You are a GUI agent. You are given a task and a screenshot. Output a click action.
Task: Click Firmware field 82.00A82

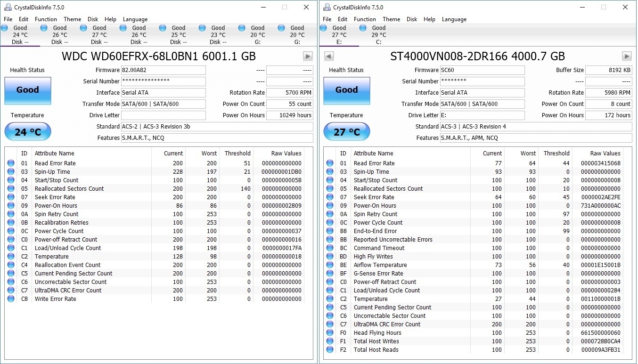tap(164, 70)
